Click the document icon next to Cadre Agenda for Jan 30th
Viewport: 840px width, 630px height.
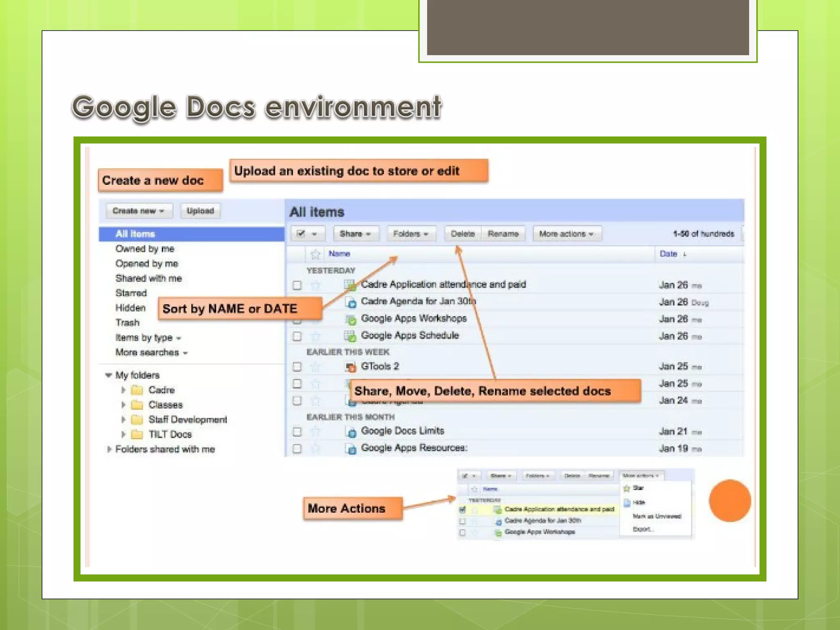pyautogui.click(x=351, y=302)
